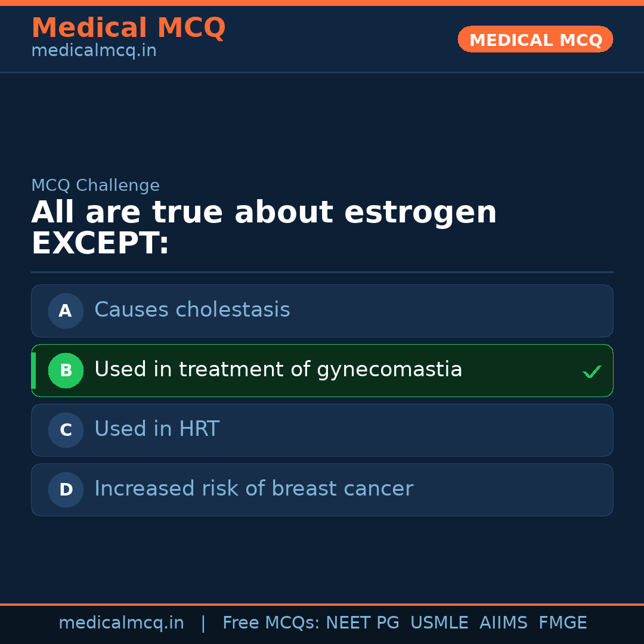The image size is (644, 644).
Task: Open medicalmcq.in link in the footer
Action: pos(121,623)
